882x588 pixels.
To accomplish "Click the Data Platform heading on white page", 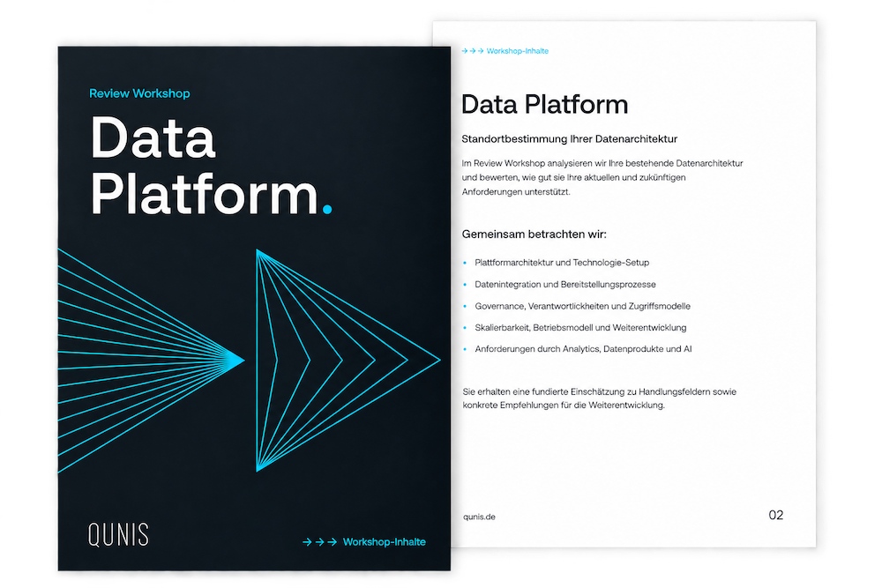I will pyautogui.click(x=544, y=105).
